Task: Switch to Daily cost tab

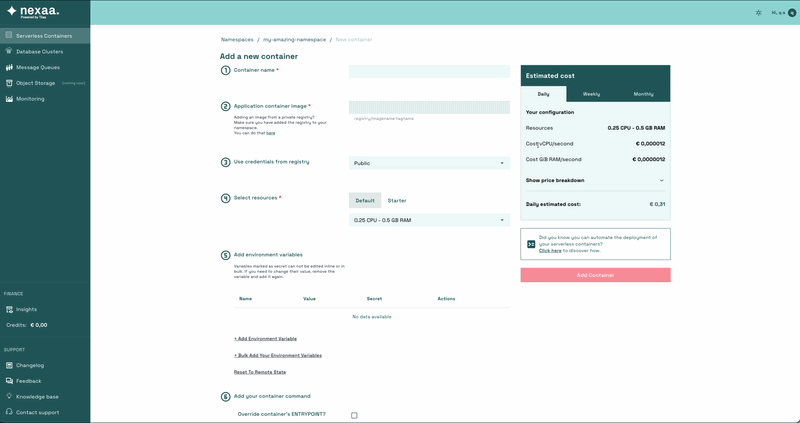Action: [x=543, y=94]
